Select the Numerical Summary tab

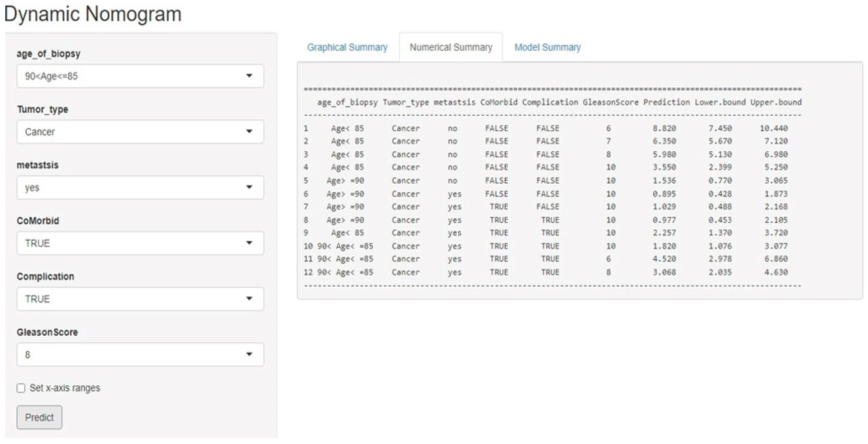[x=451, y=47]
